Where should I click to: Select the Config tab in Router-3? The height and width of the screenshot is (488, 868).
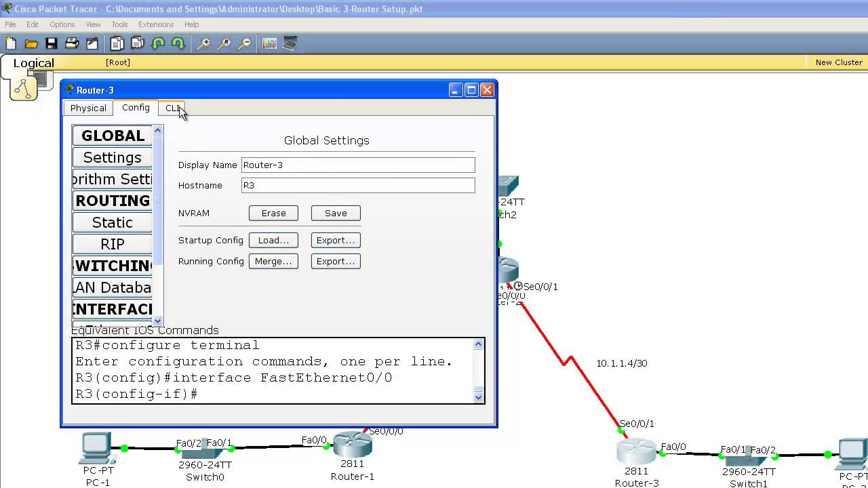[136, 108]
